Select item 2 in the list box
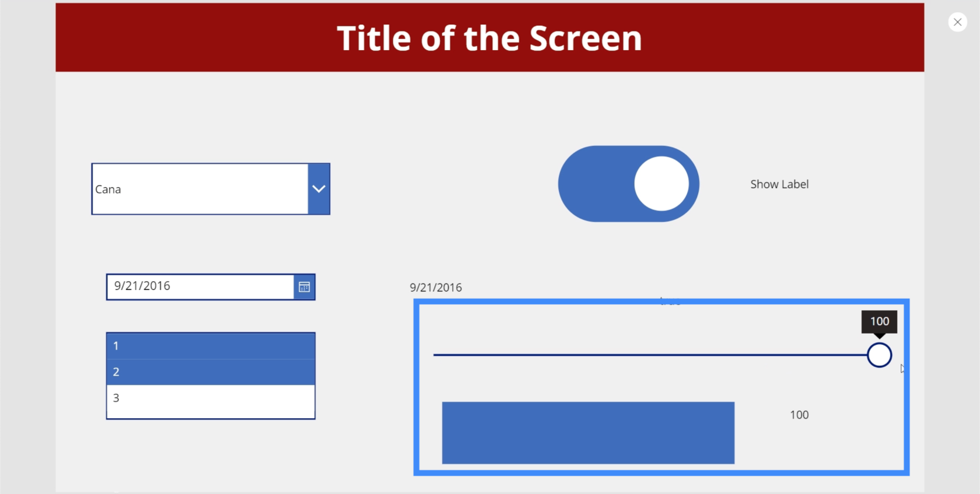This screenshot has height=494, width=980. [211, 372]
